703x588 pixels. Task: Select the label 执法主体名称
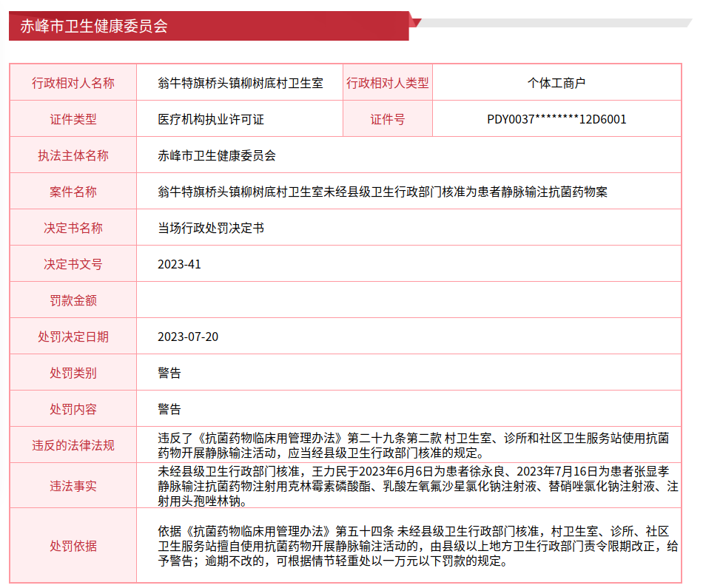tap(73, 155)
